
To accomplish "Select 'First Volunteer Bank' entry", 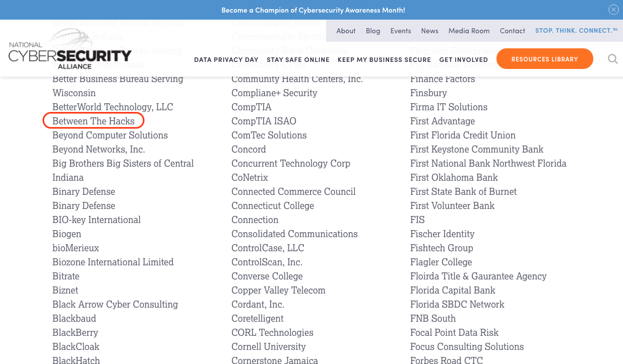I will (x=452, y=205).
